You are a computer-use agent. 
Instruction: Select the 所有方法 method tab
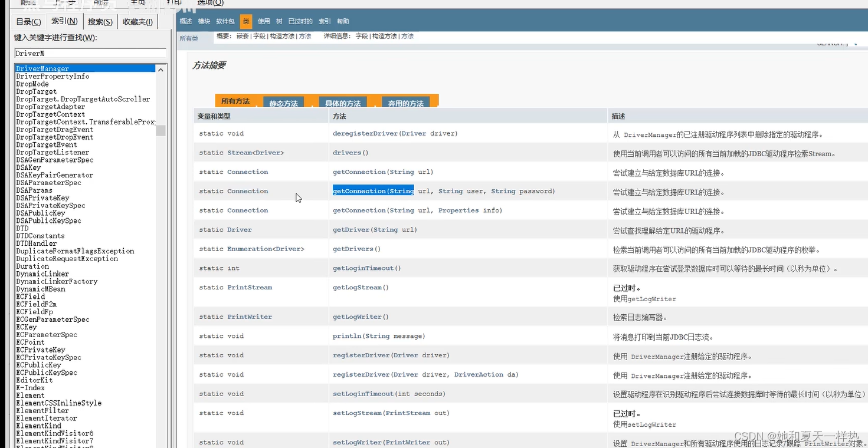click(x=235, y=101)
